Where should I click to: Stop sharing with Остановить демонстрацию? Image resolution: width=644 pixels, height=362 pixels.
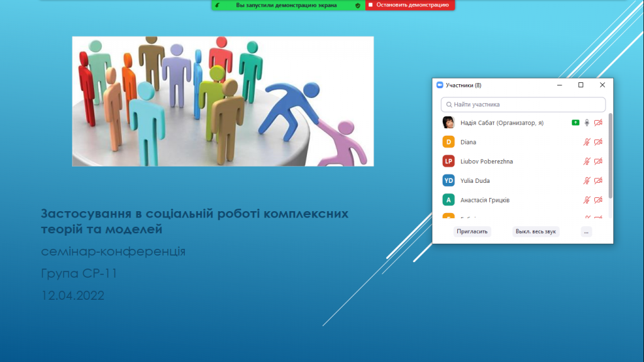pos(409,5)
